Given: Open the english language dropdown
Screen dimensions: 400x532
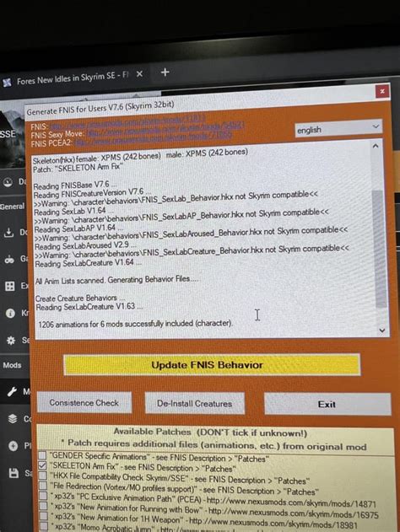Looking at the screenshot, I should (x=338, y=129).
